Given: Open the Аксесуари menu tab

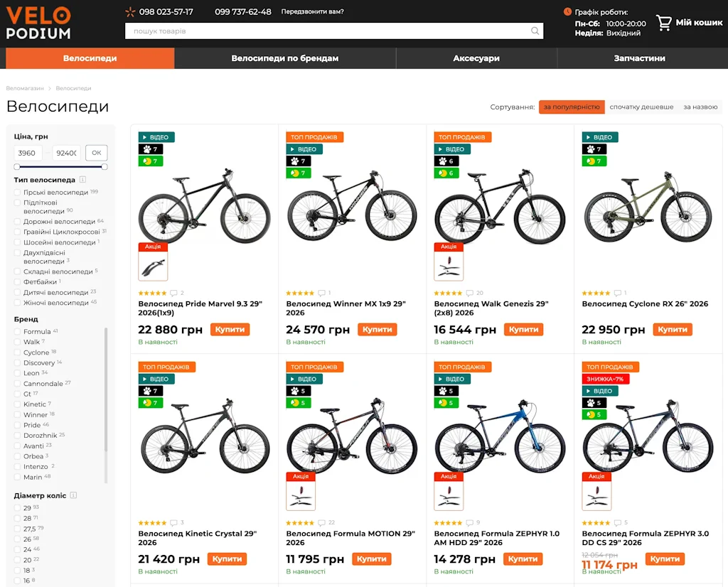Looking at the screenshot, I should pyautogui.click(x=476, y=58).
